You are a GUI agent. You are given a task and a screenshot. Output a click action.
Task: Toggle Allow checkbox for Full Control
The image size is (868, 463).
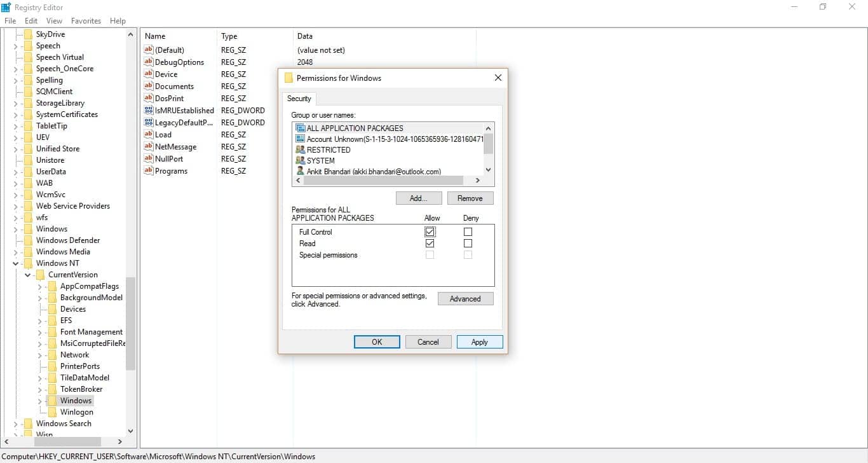pyautogui.click(x=430, y=232)
